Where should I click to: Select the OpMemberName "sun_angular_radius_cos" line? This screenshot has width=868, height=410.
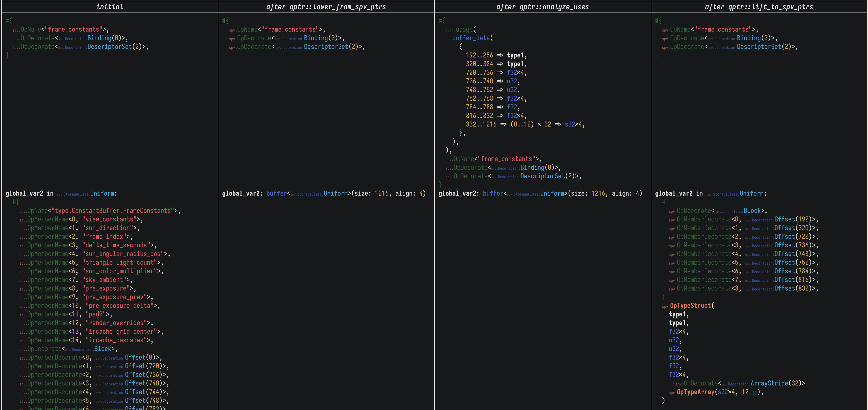pyautogui.click(x=95, y=254)
